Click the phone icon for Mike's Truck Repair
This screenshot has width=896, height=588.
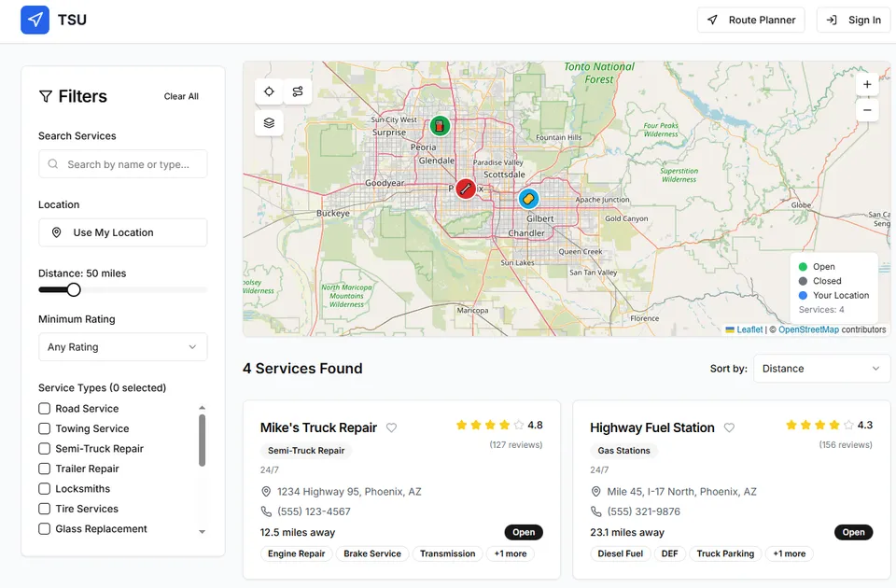coord(266,511)
